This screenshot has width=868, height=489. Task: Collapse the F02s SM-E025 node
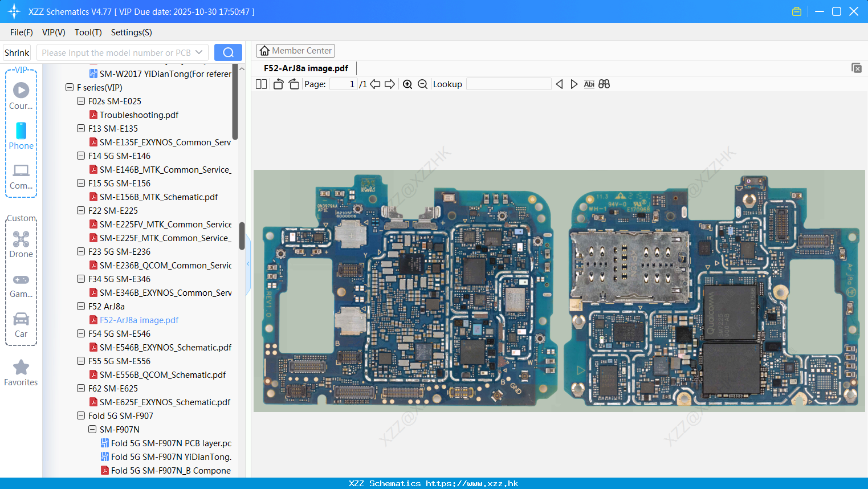pos(81,101)
